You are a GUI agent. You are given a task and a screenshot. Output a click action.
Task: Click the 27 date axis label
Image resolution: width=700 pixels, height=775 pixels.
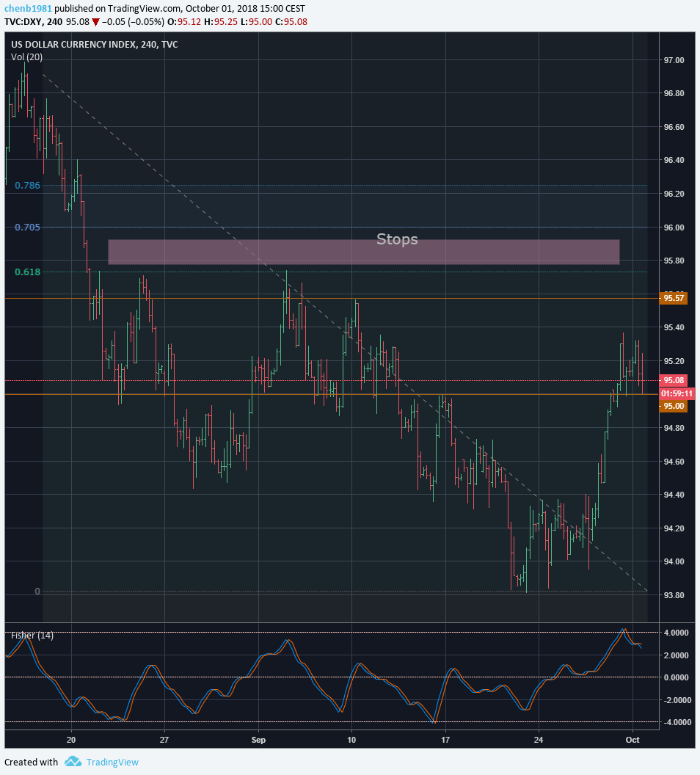point(164,740)
